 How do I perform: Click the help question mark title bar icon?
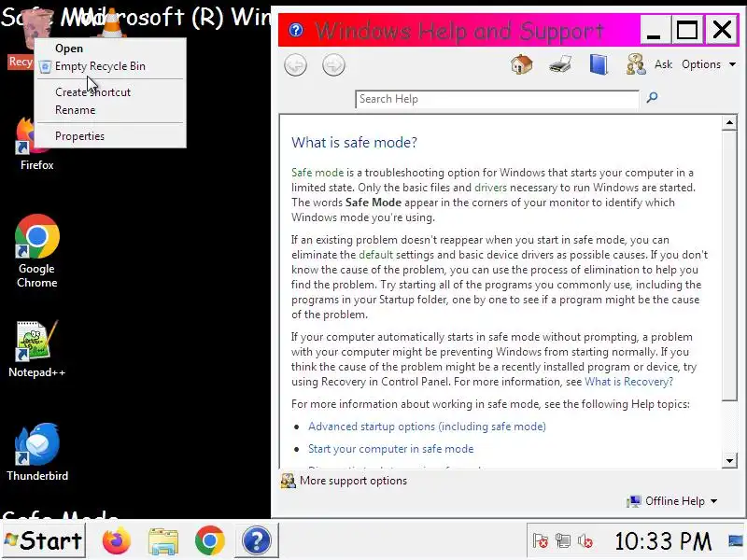pos(296,30)
